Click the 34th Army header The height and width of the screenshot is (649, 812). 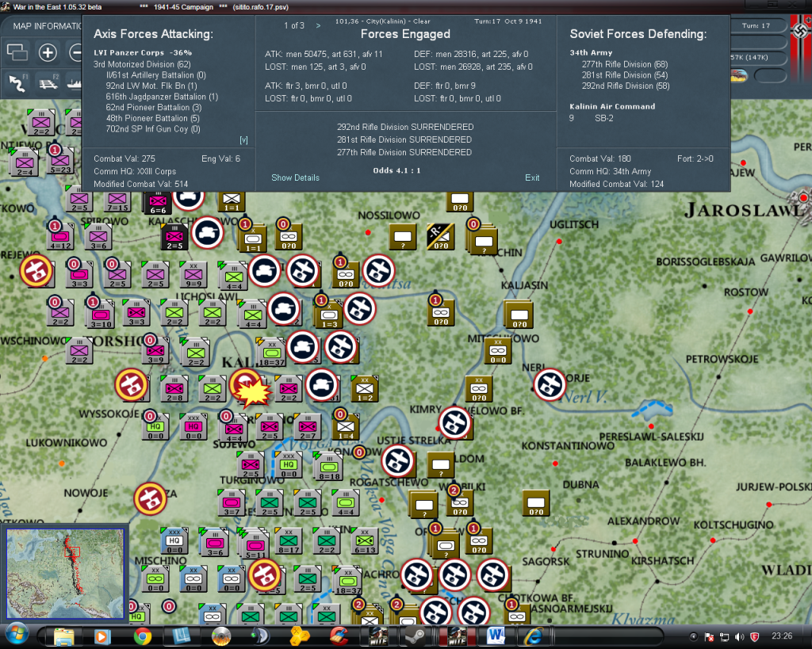tap(591, 53)
